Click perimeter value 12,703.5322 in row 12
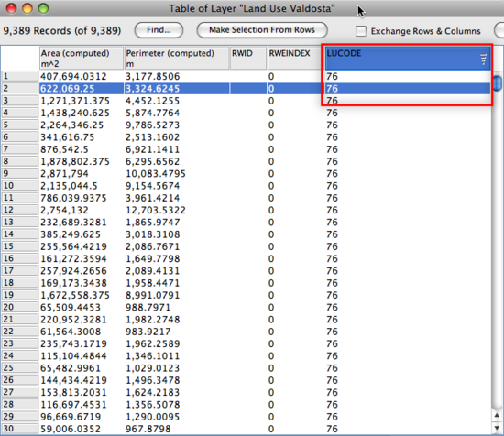The height and width of the screenshot is (436, 504). click(156, 210)
